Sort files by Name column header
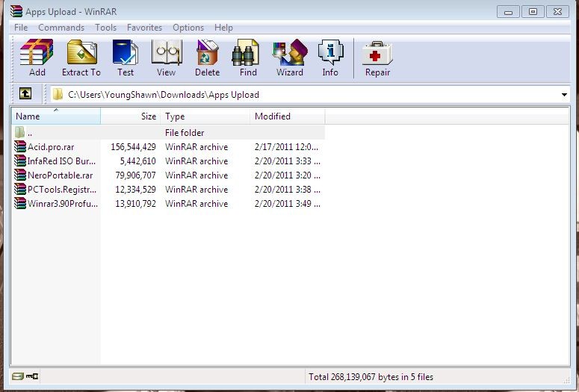Image resolution: width=579 pixels, height=392 pixels. [x=55, y=116]
